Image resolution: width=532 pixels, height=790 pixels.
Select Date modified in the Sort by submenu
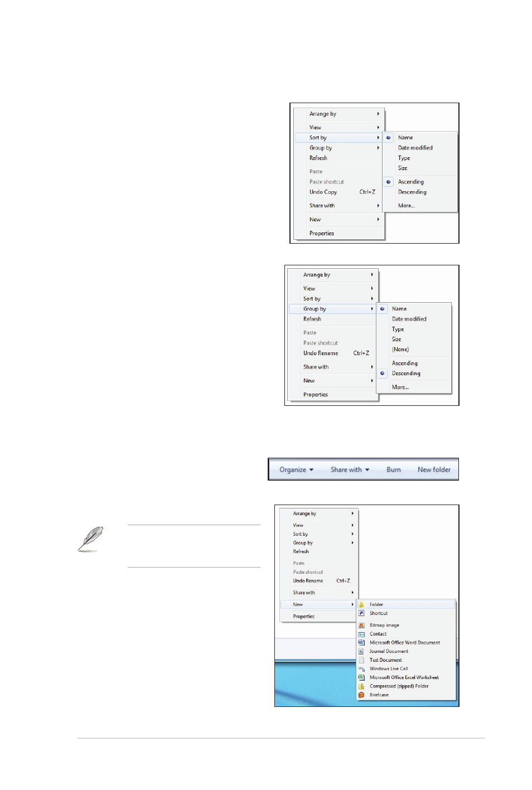click(415, 148)
